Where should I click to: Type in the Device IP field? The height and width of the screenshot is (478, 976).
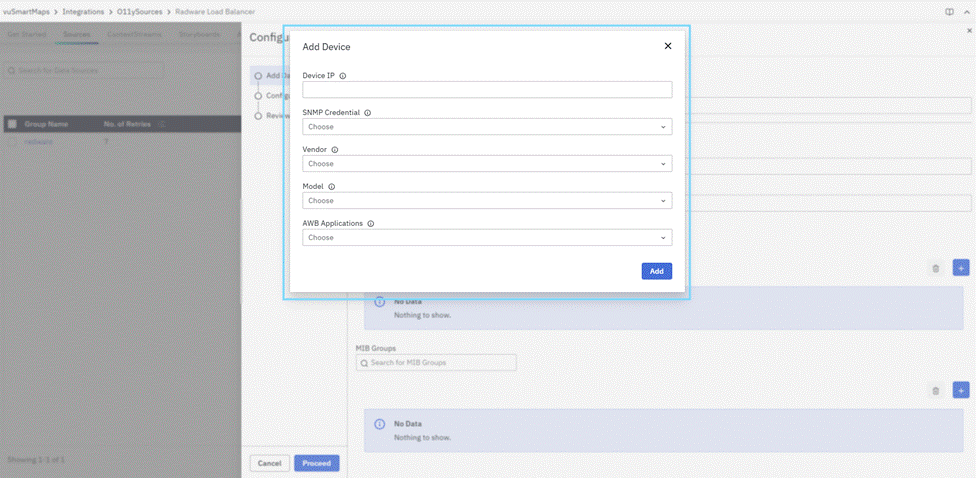tap(487, 90)
